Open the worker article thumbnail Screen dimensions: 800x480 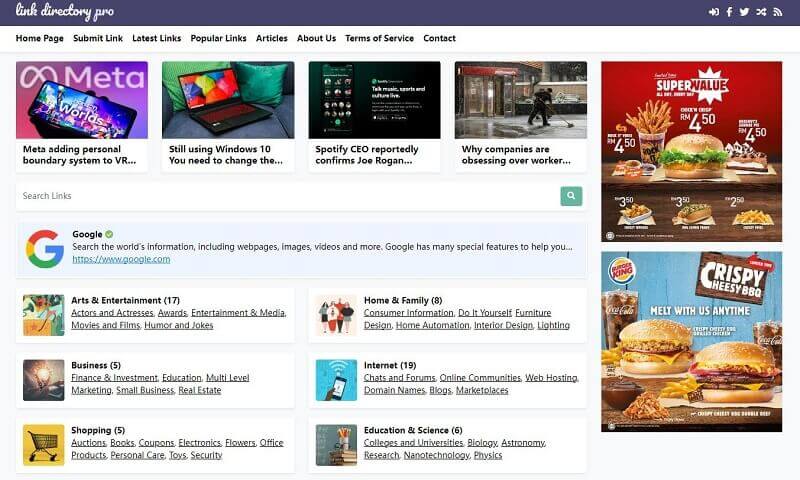point(521,100)
